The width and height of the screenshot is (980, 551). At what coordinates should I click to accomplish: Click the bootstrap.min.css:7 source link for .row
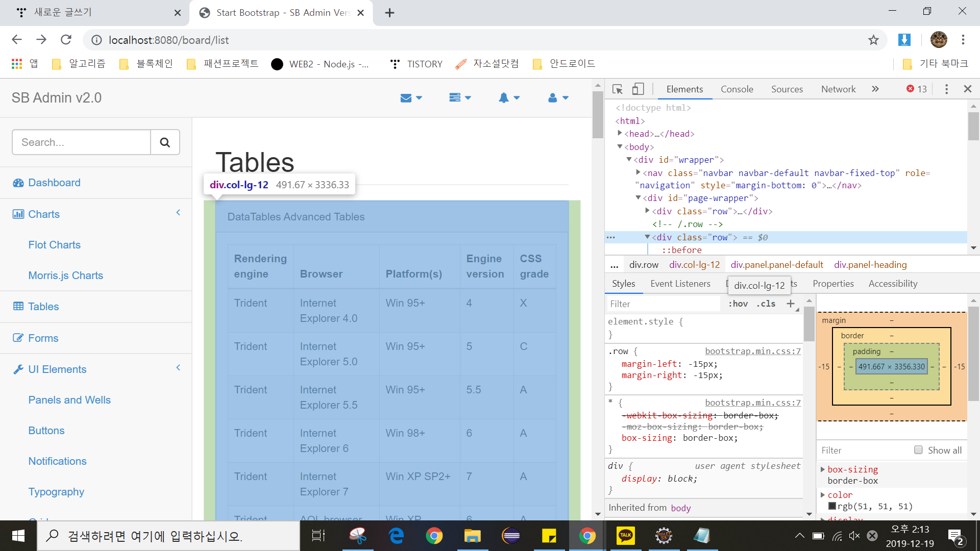pyautogui.click(x=752, y=351)
